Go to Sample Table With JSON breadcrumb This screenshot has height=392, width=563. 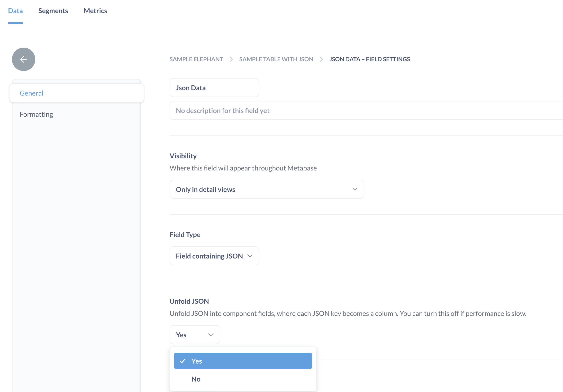click(276, 59)
